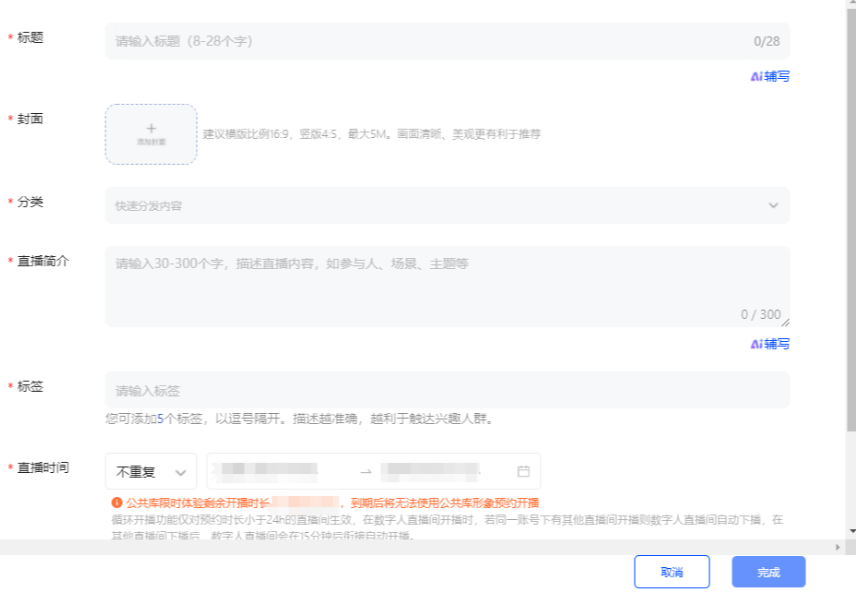Focus the 标题 title input field

pos(430,42)
